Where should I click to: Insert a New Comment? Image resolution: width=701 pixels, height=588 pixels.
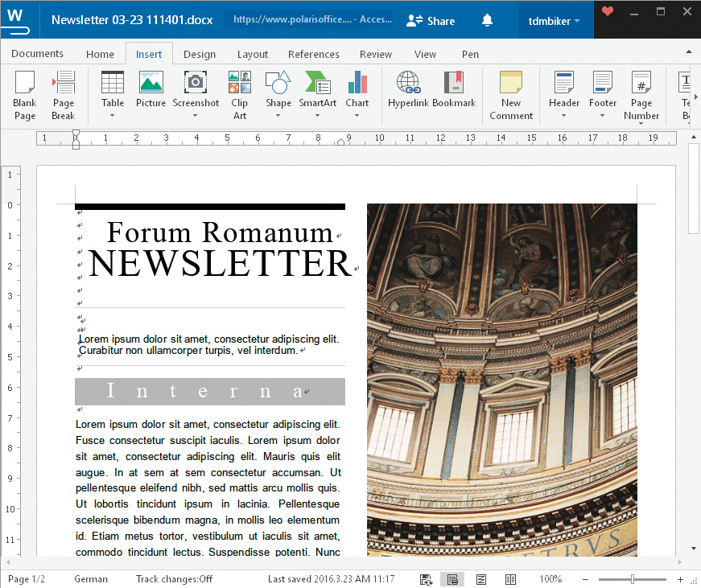(511, 95)
